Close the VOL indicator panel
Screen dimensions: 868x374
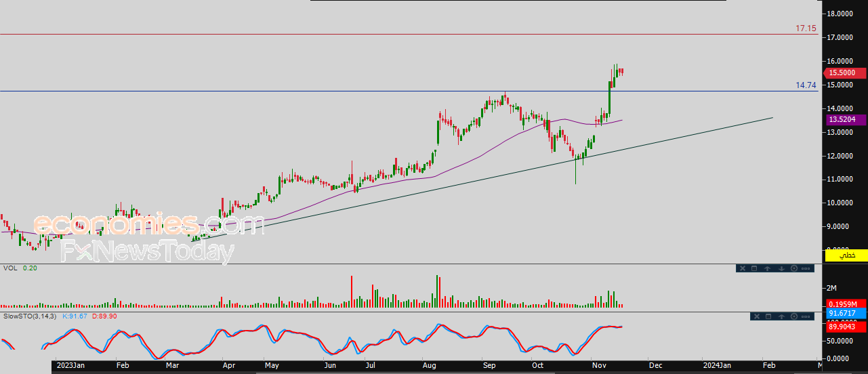tap(743, 268)
